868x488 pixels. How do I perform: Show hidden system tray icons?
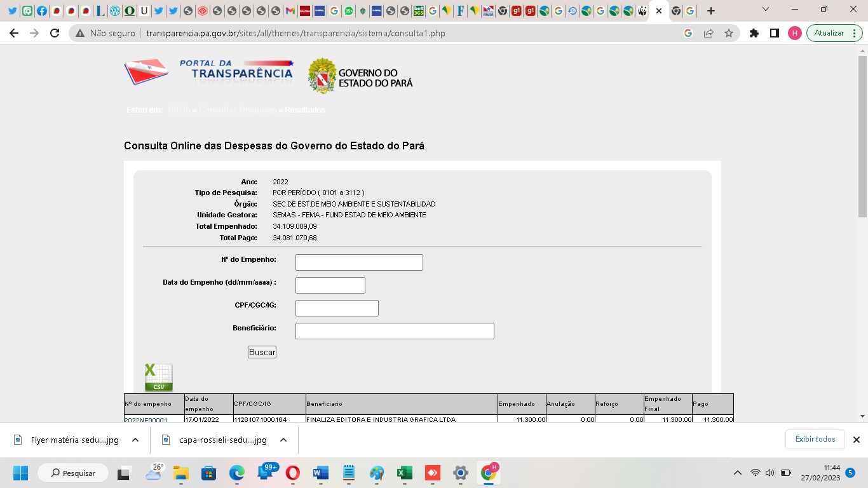pyautogui.click(x=737, y=473)
